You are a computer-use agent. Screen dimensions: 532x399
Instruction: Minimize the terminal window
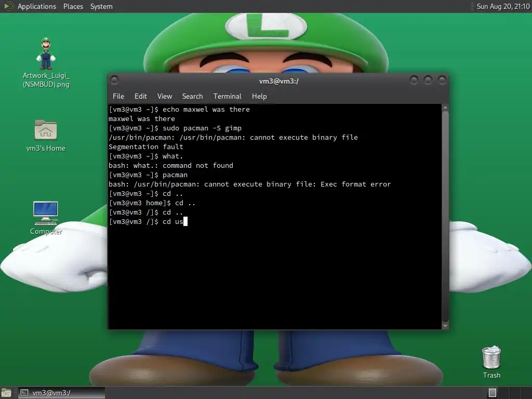[414, 80]
